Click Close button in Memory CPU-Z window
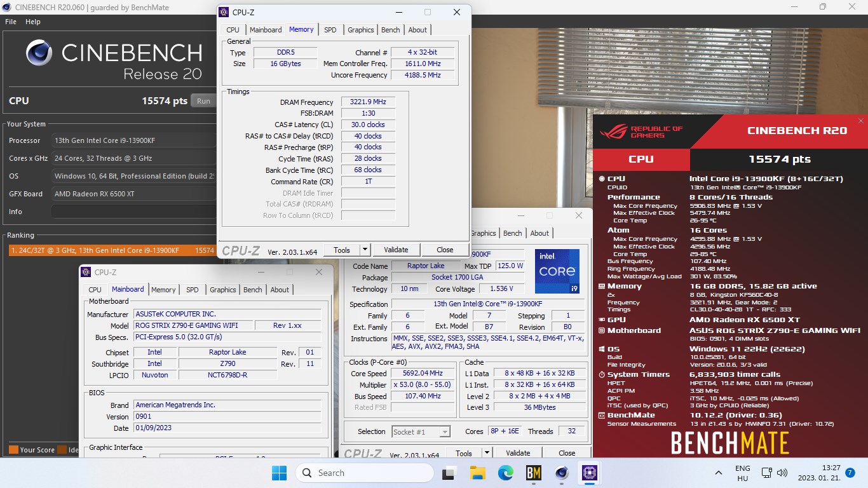Screen dimensions: 868x488 [445, 250]
